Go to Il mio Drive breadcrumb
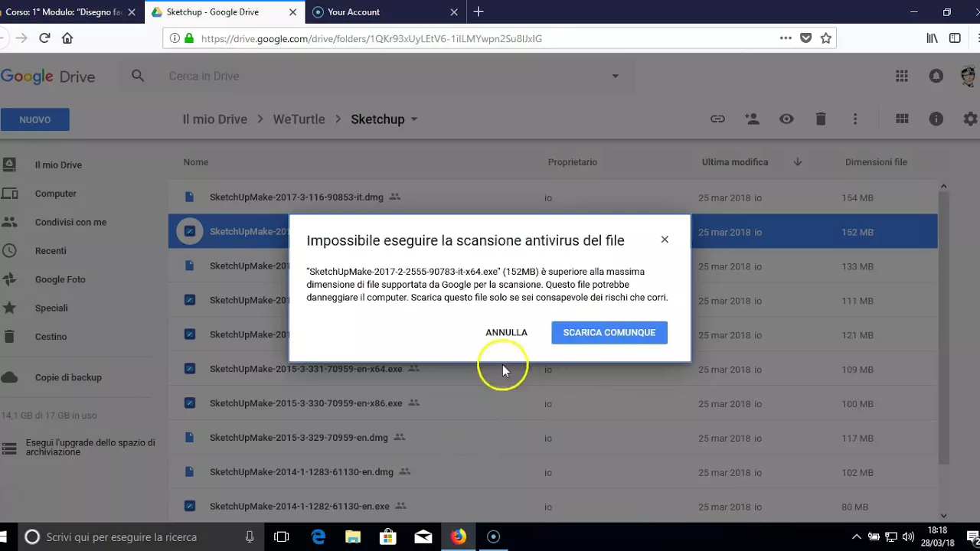The width and height of the screenshot is (980, 551). (214, 119)
